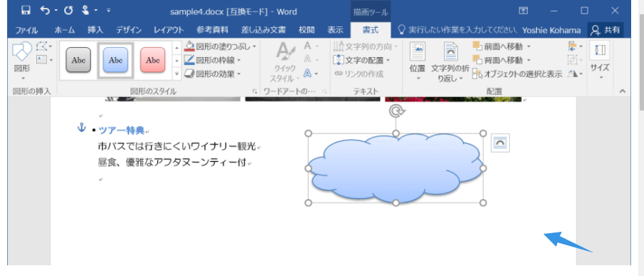
Task: Open 文字の配置 text alignment menu
Action: click(x=361, y=61)
